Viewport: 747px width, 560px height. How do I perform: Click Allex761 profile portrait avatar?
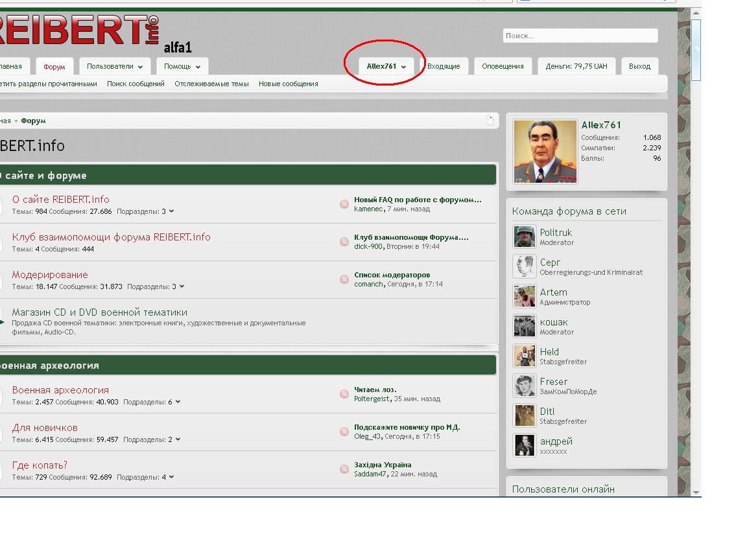(x=545, y=152)
